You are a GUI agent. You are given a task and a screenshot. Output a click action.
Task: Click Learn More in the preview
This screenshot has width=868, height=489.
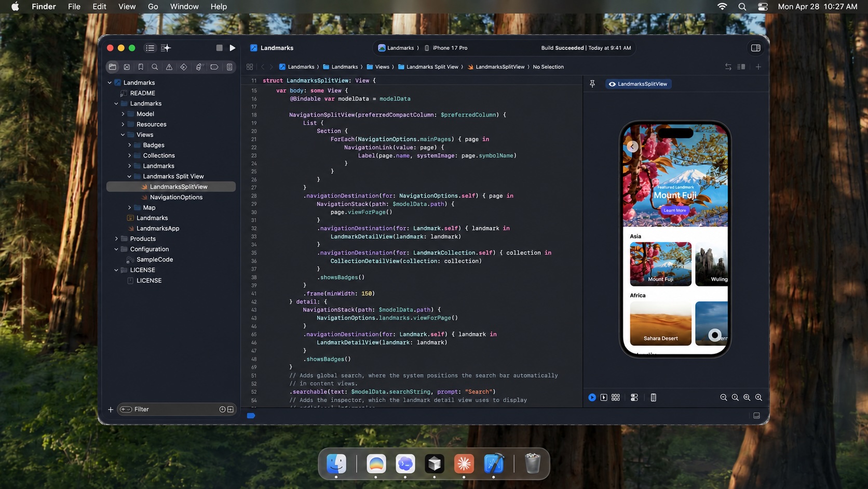pyautogui.click(x=675, y=210)
